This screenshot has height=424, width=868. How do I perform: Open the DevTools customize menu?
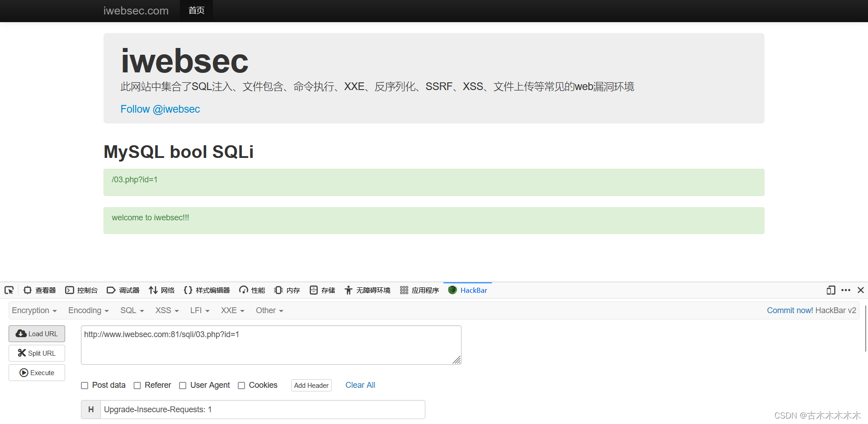tap(846, 290)
